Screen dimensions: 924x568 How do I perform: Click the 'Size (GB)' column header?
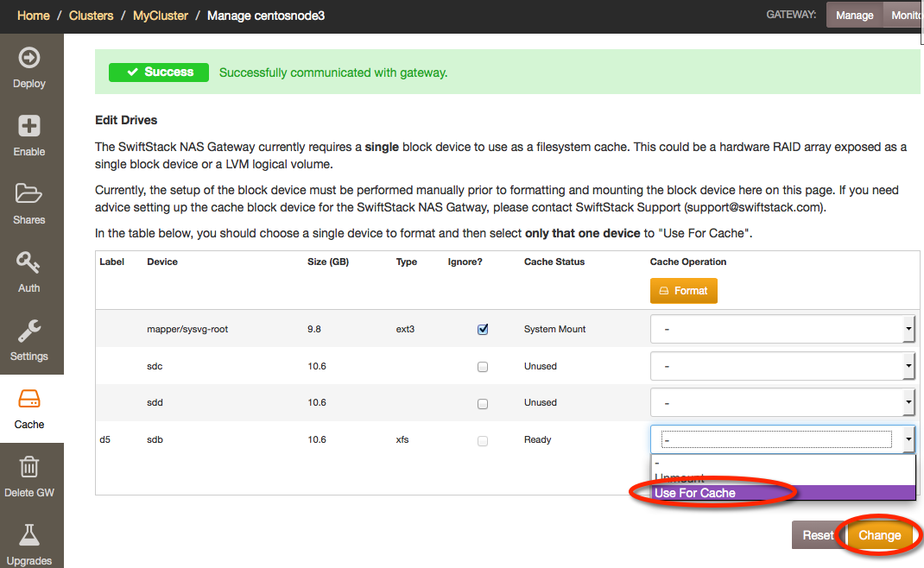tap(328, 262)
